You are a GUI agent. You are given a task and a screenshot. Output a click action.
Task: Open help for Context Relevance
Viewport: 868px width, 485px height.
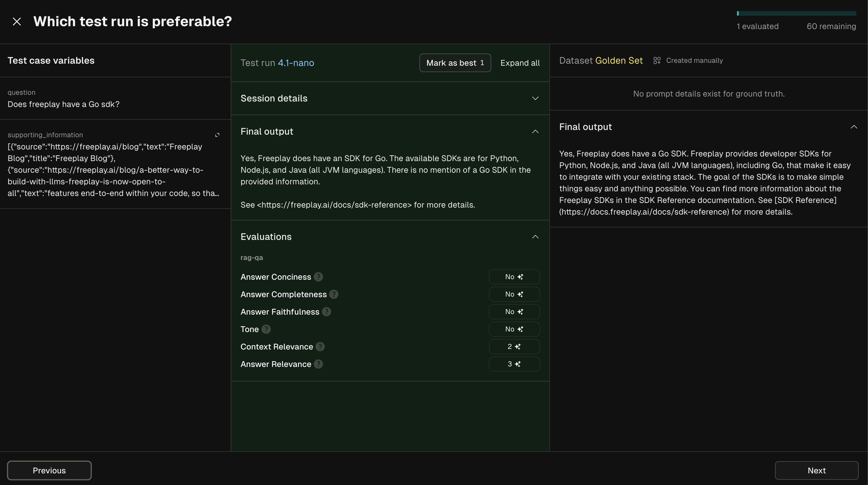point(320,347)
